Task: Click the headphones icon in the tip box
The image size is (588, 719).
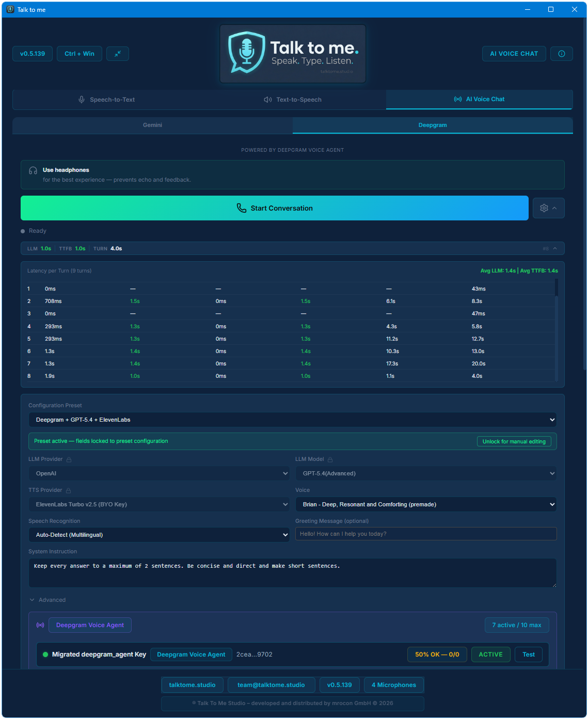Action: tap(33, 170)
